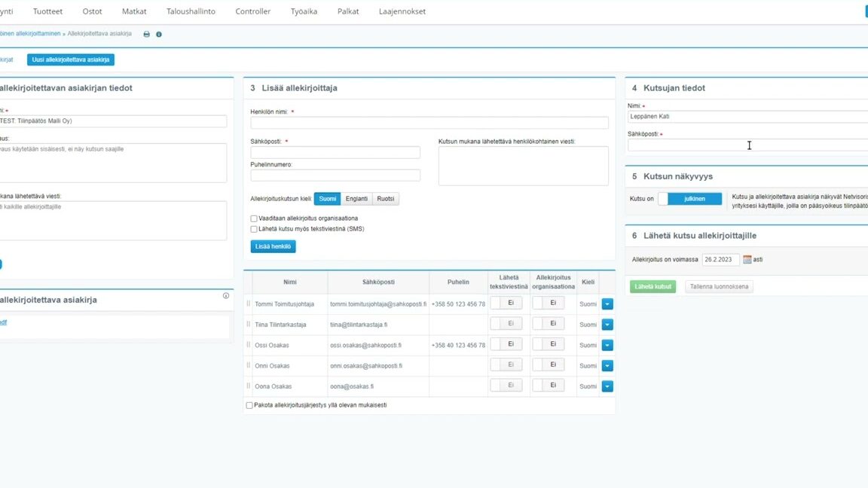
Task: Enable Pakota allekirjoitusjärjestys checkbox
Action: [249, 406]
